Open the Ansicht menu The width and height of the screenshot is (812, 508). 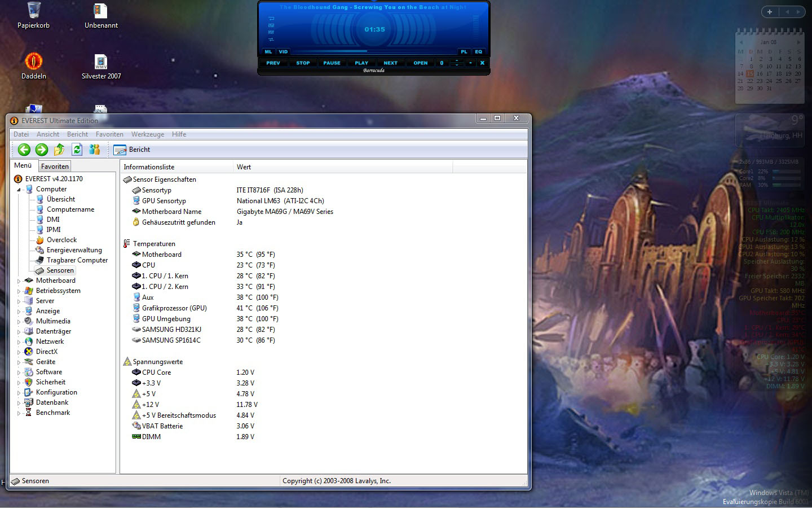pos(48,134)
